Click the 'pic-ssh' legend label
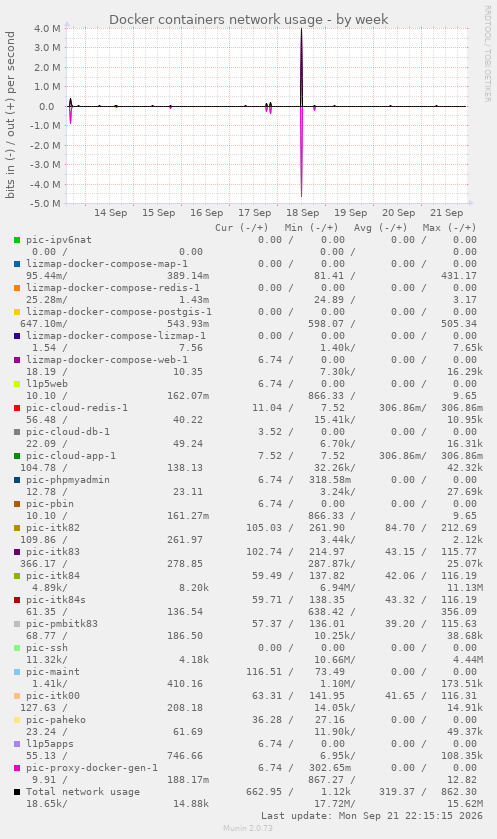 click(x=47, y=648)
